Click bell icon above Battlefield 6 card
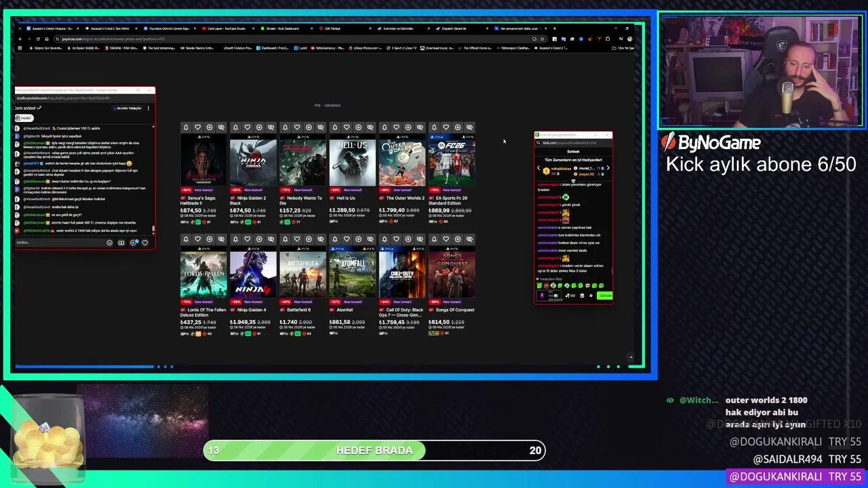The height and width of the screenshot is (488, 868). click(285, 239)
